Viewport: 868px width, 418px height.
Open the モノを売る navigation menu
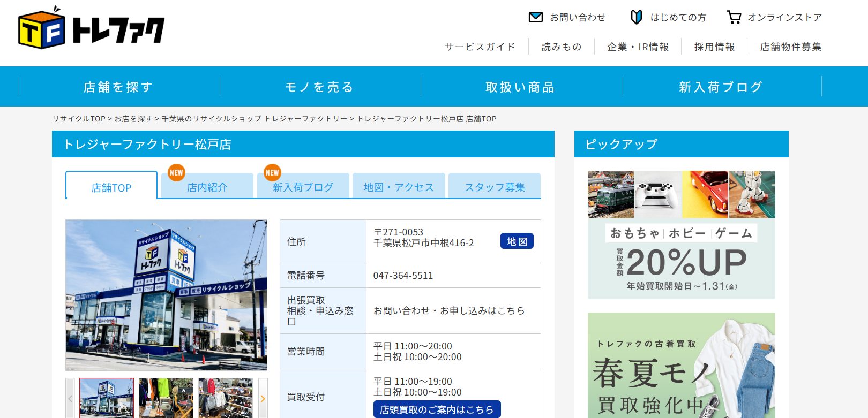click(x=320, y=87)
